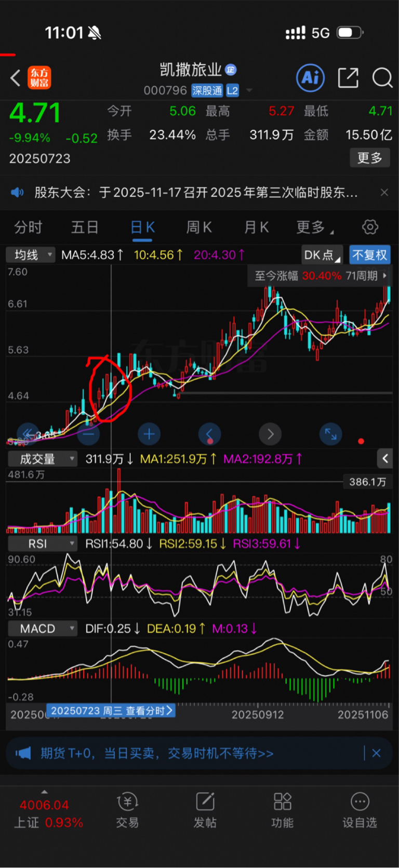Go back with the left arrow

coord(16,78)
